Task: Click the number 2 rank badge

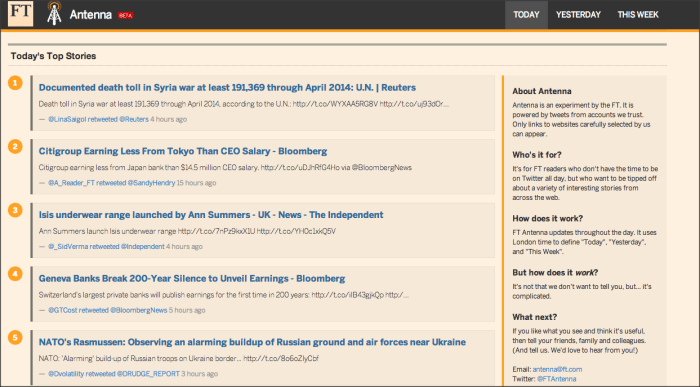Action: point(15,146)
